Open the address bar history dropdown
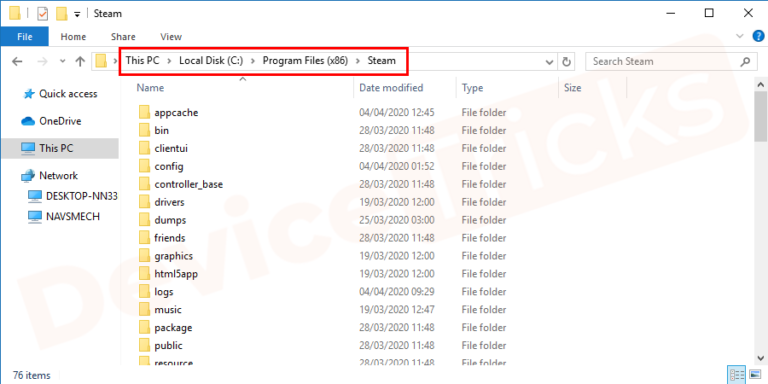 pos(550,62)
